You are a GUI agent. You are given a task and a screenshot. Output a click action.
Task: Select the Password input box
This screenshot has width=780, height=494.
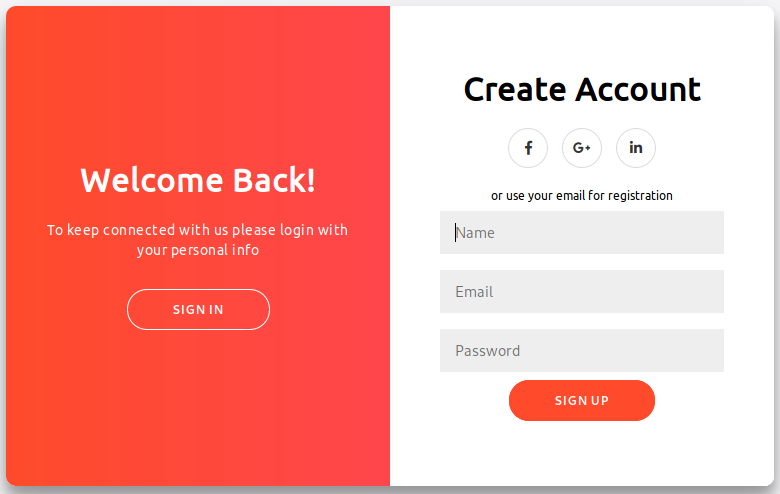[582, 351]
